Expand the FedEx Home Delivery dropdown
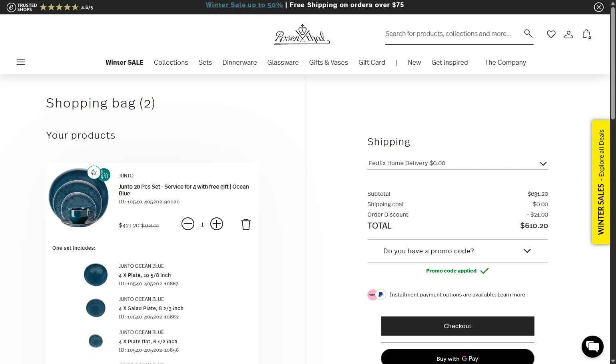616x364 pixels. coord(457,163)
